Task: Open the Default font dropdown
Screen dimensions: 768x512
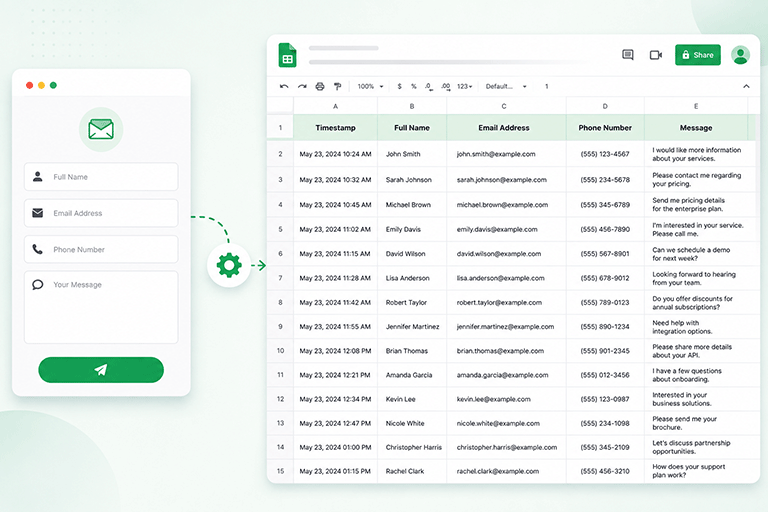Action: point(506,86)
